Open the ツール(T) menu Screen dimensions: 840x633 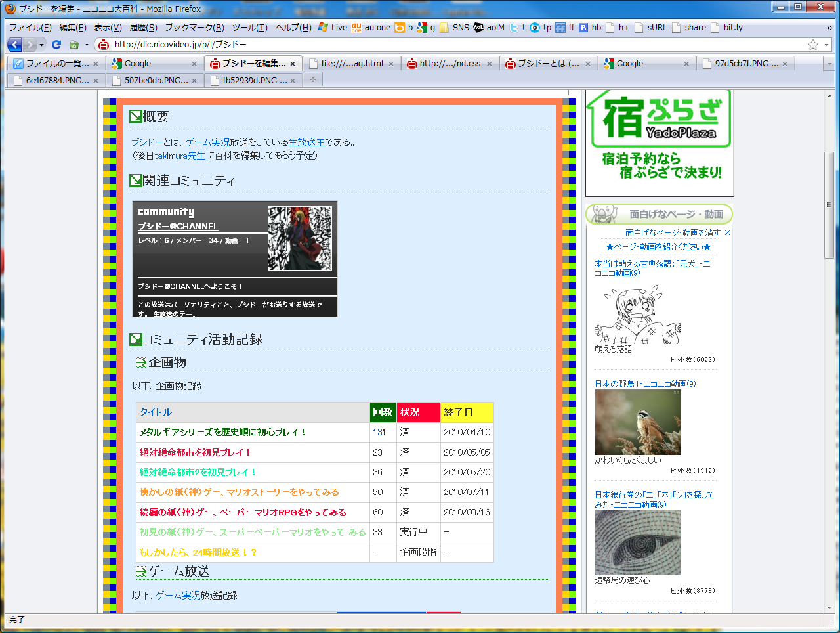249,28
